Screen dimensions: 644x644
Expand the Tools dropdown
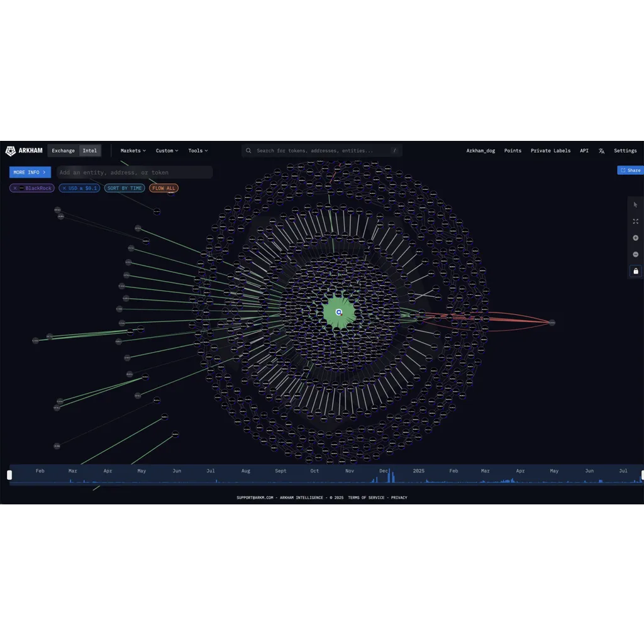(198, 151)
